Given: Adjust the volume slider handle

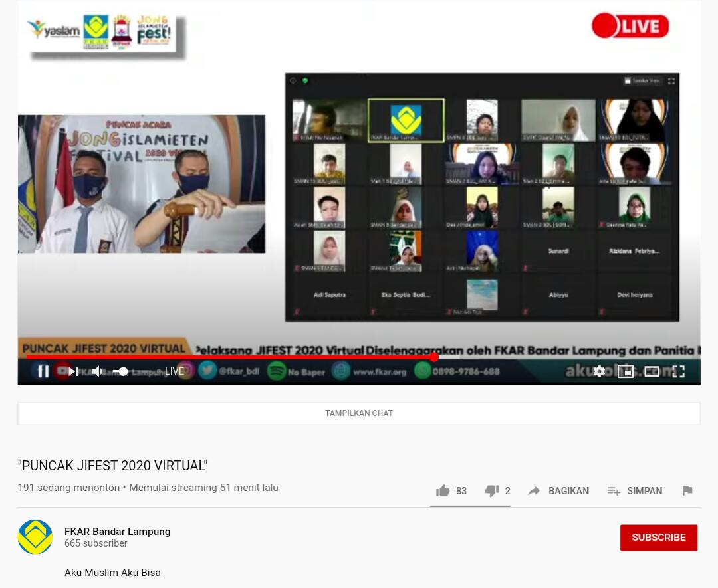Looking at the screenshot, I should click(x=123, y=371).
